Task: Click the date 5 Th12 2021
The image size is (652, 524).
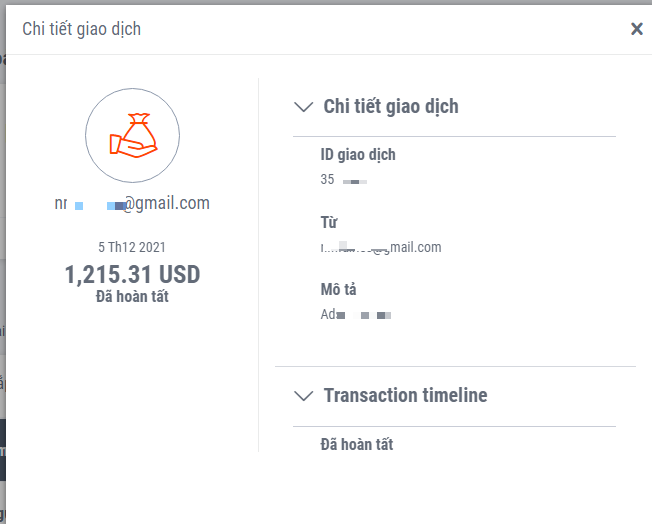Action: point(132,247)
